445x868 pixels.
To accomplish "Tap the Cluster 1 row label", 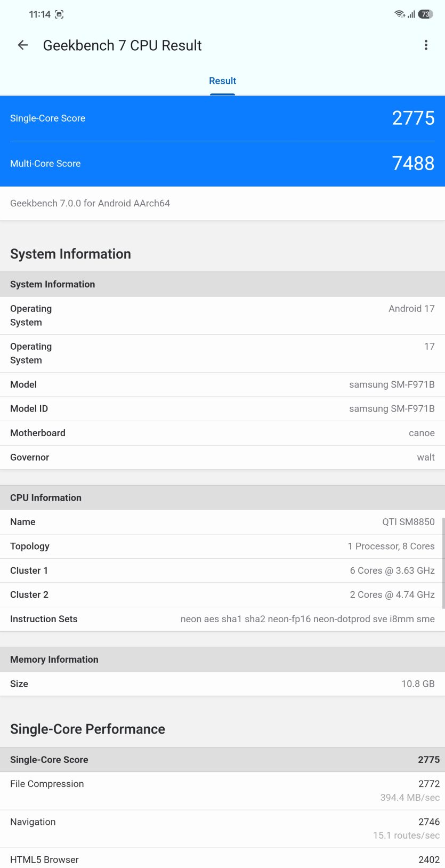I will tap(29, 570).
